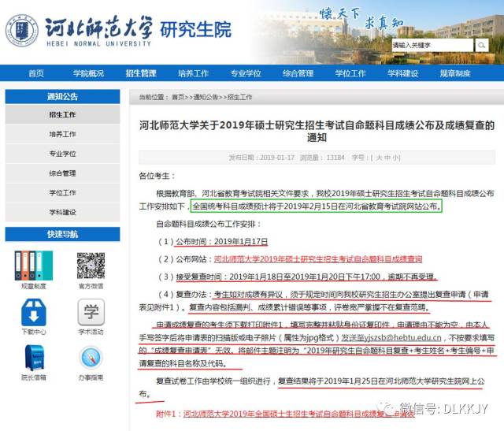Click the 快速导航 sidebar header
Viewport: 504px width, 431px height.
[62, 234]
